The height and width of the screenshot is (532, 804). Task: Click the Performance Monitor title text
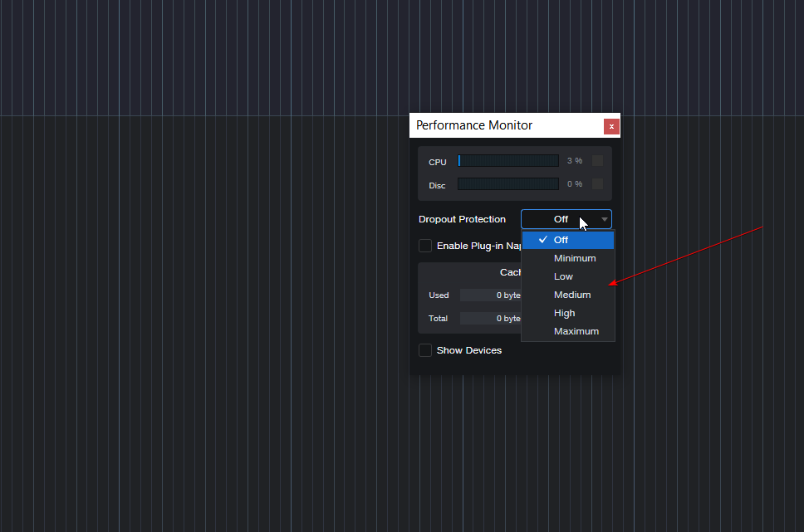(474, 125)
